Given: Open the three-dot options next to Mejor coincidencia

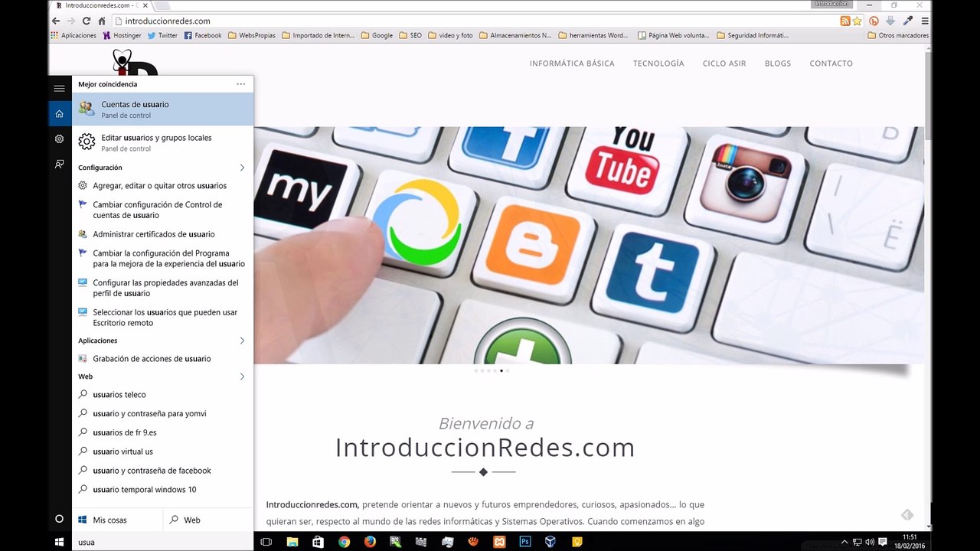Looking at the screenshot, I should pos(241,84).
